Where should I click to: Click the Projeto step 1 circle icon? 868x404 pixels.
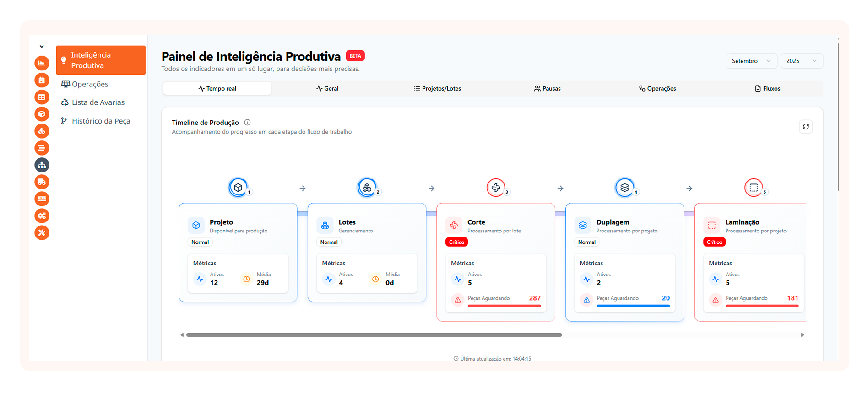click(x=238, y=188)
